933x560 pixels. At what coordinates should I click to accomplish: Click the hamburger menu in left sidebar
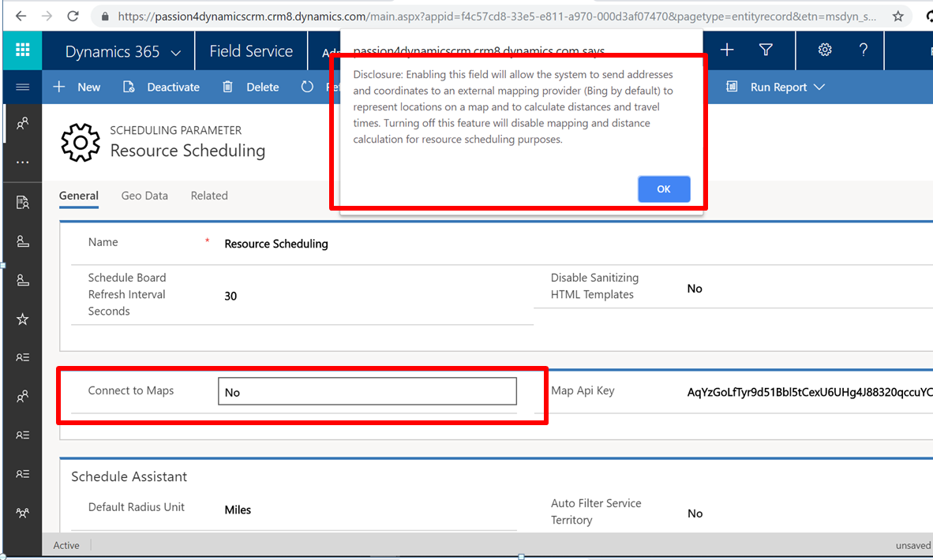click(x=22, y=87)
